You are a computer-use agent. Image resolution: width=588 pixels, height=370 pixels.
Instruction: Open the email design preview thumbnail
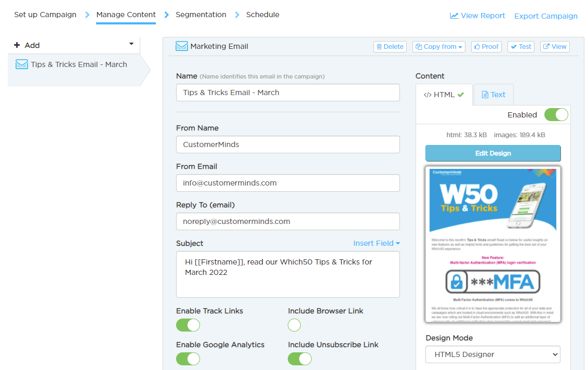(x=493, y=244)
